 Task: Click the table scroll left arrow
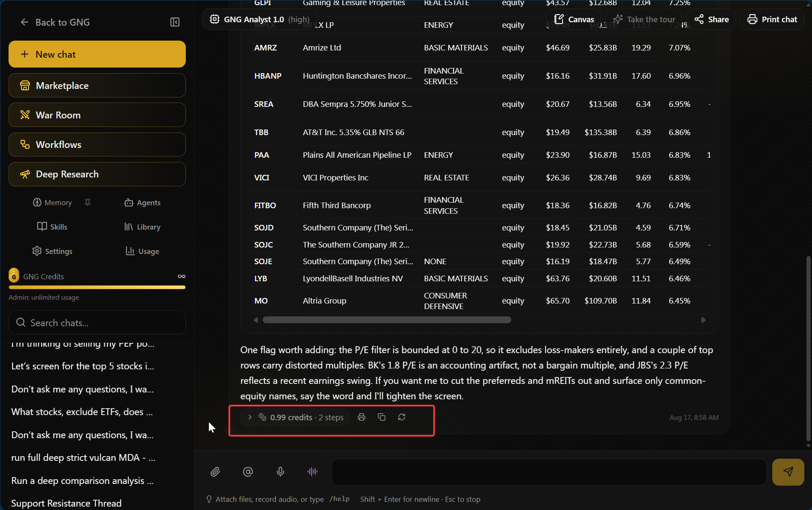coord(256,320)
